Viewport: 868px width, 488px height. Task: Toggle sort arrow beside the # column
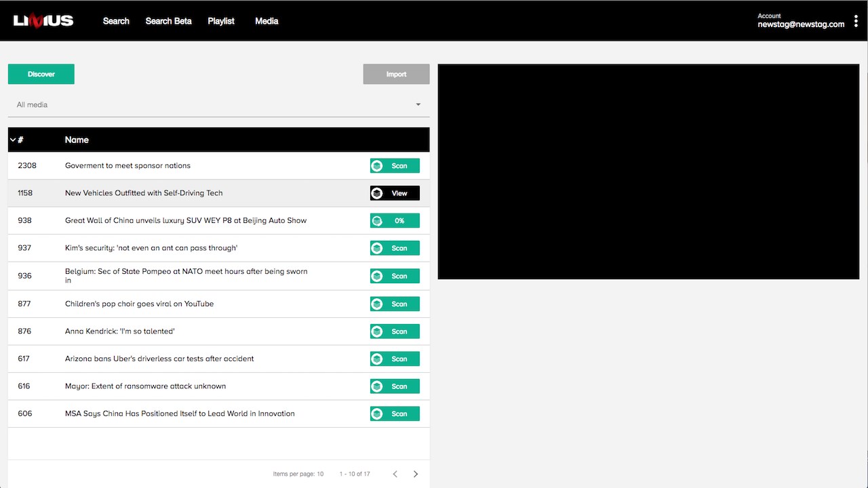pyautogui.click(x=13, y=140)
